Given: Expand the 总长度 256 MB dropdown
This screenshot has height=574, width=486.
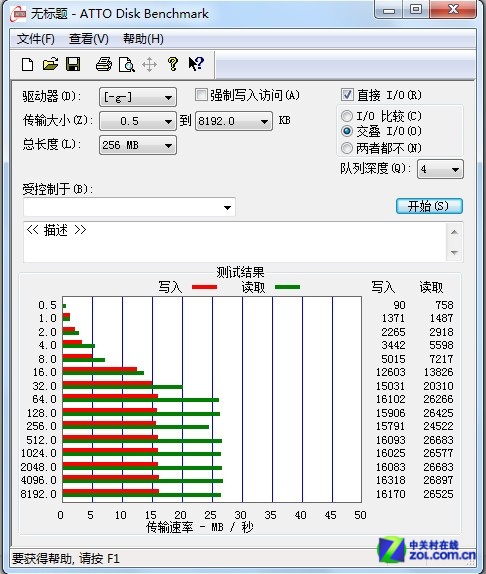Looking at the screenshot, I should pos(138,145).
